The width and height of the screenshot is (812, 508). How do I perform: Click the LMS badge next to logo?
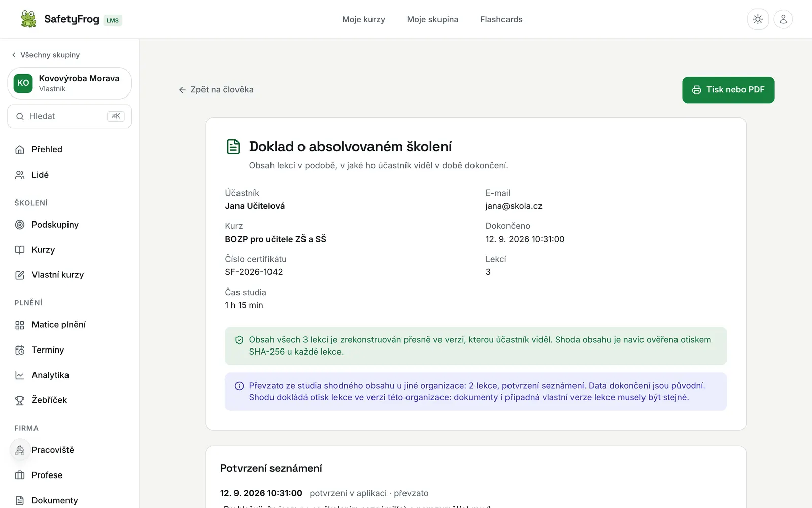click(x=113, y=20)
